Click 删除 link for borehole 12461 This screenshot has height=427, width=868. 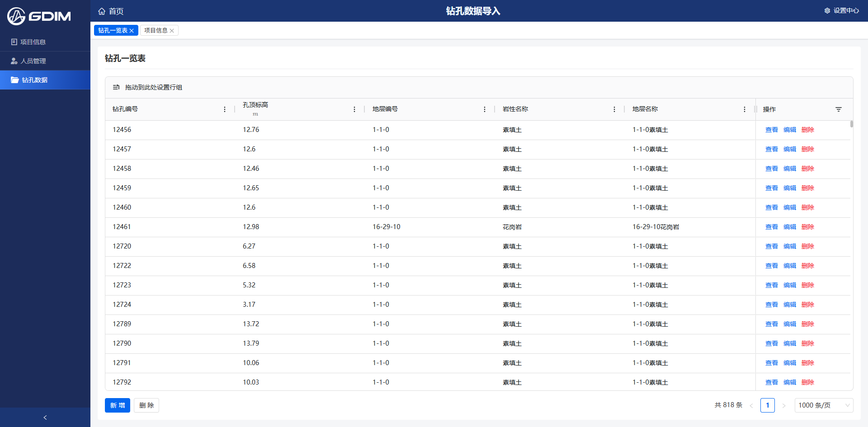807,227
